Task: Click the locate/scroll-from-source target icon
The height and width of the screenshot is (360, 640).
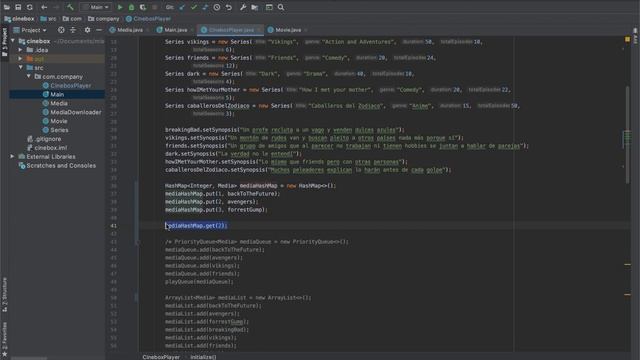Action: pos(61,30)
